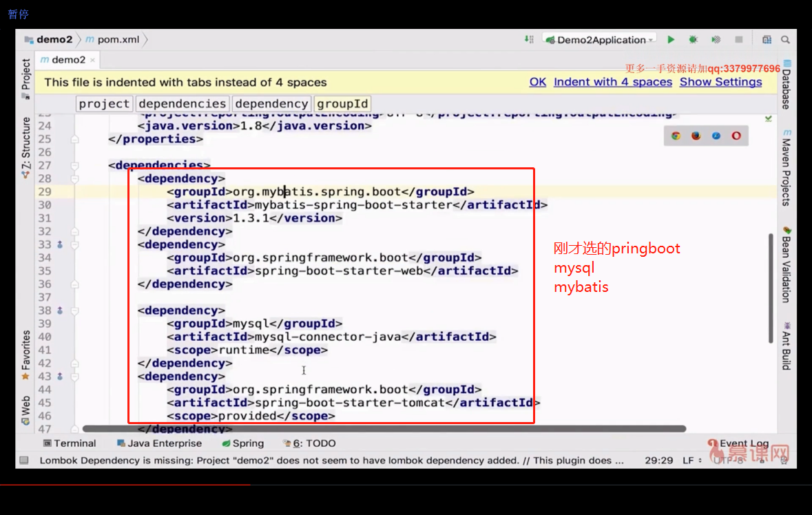Click the Lombok Dependency missing status message

[x=331, y=461]
